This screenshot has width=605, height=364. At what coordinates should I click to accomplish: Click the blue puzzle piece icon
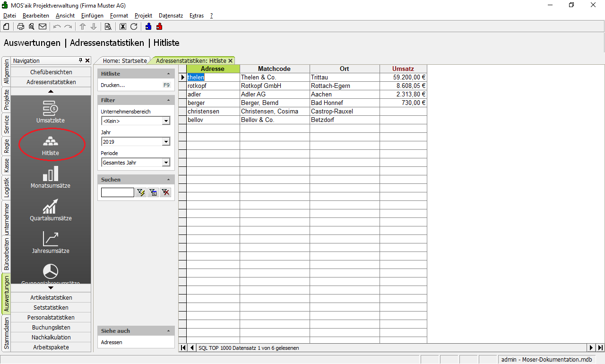(148, 26)
